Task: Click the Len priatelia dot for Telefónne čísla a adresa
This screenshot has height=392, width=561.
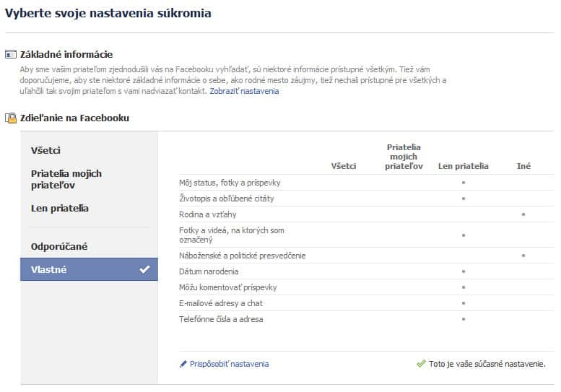Action: 464,318
